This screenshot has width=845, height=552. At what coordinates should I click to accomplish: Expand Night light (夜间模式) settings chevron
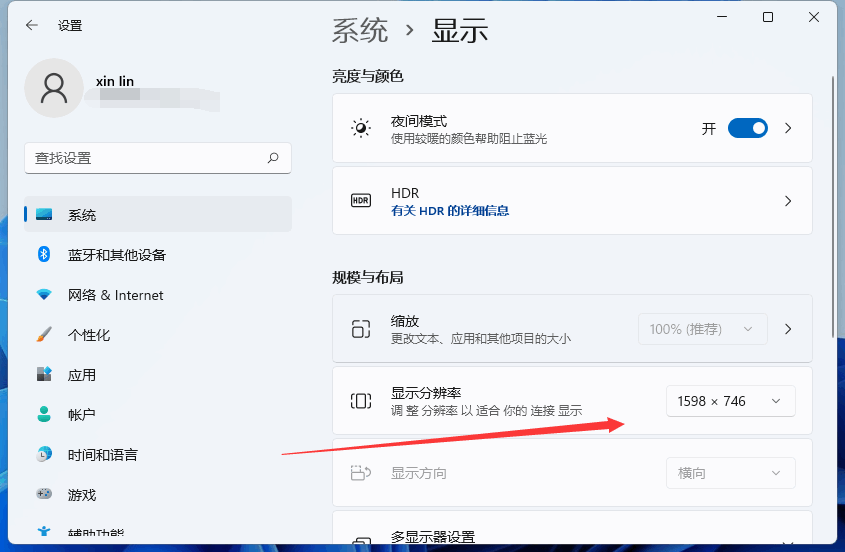(x=788, y=128)
